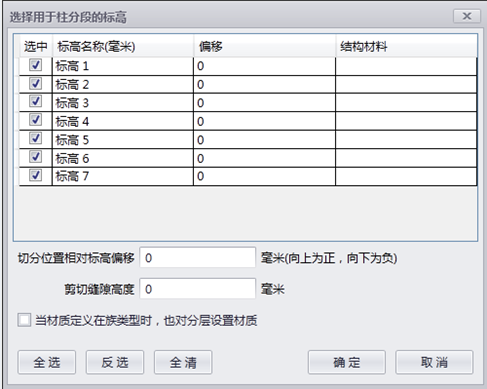The image size is (487, 389).
Task: Select the 结构材料 cell for 标高 1
Action: pos(406,66)
